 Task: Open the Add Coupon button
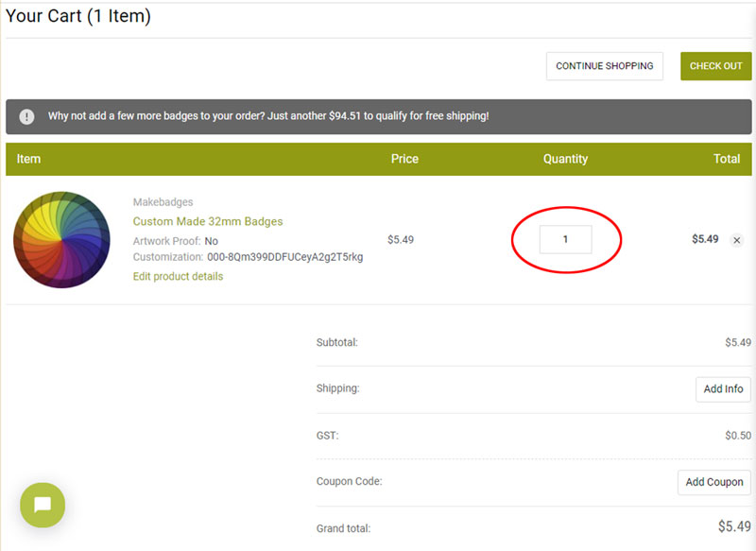[713, 482]
